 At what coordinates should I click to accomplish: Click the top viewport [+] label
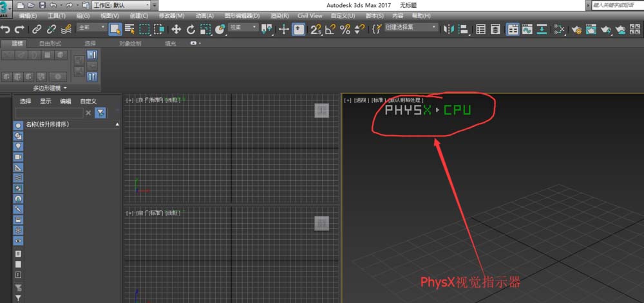pos(130,100)
